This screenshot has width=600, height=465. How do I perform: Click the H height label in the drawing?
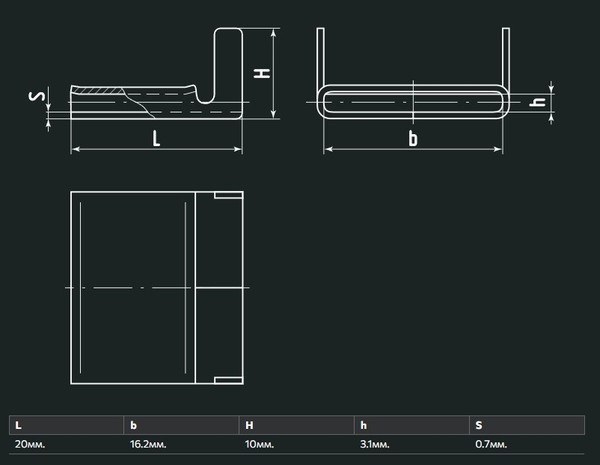pos(262,73)
